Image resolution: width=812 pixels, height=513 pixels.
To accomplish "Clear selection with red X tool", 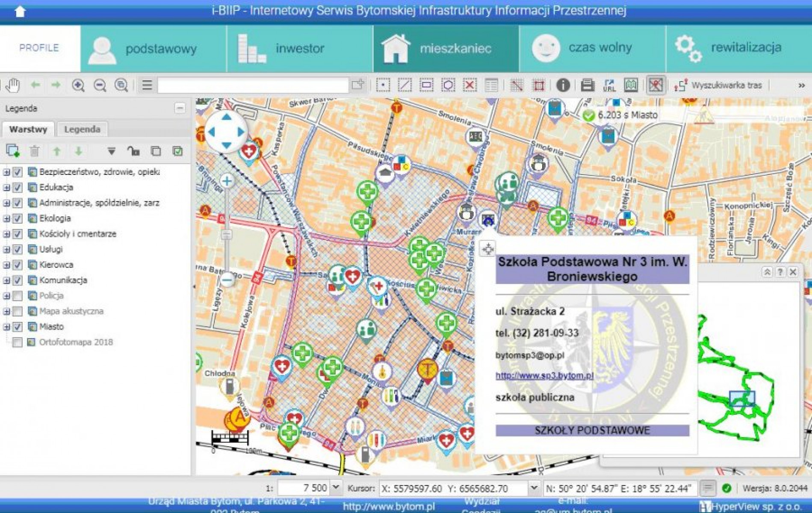I will click(470, 85).
